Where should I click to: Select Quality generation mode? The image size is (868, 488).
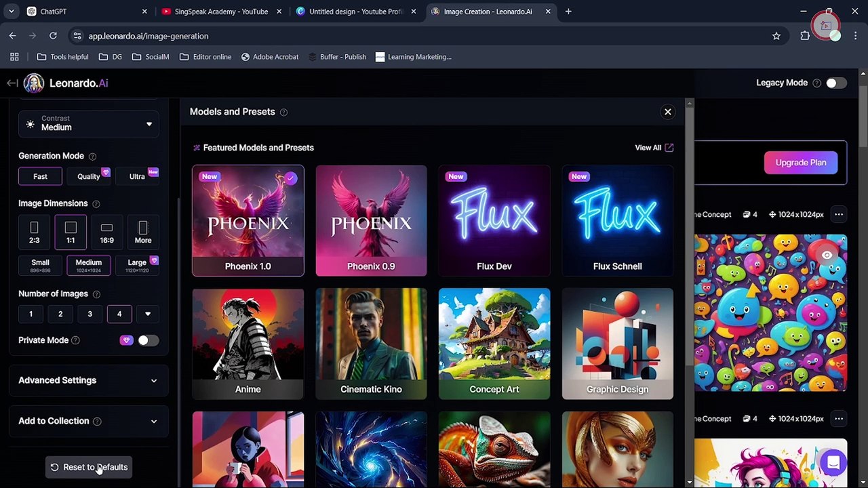(x=88, y=176)
